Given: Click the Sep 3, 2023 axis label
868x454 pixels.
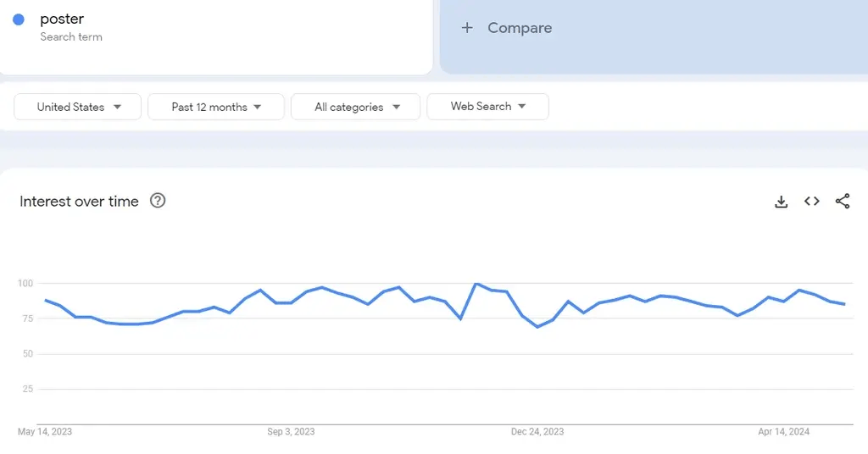Looking at the screenshot, I should point(291,432).
